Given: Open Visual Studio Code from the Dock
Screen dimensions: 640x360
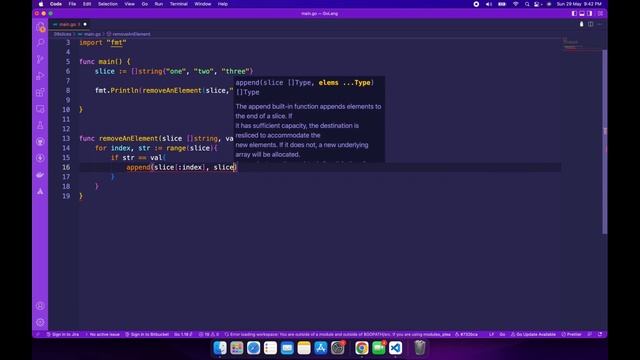Looking at the screenshot, I should click(x=395, y=348).
